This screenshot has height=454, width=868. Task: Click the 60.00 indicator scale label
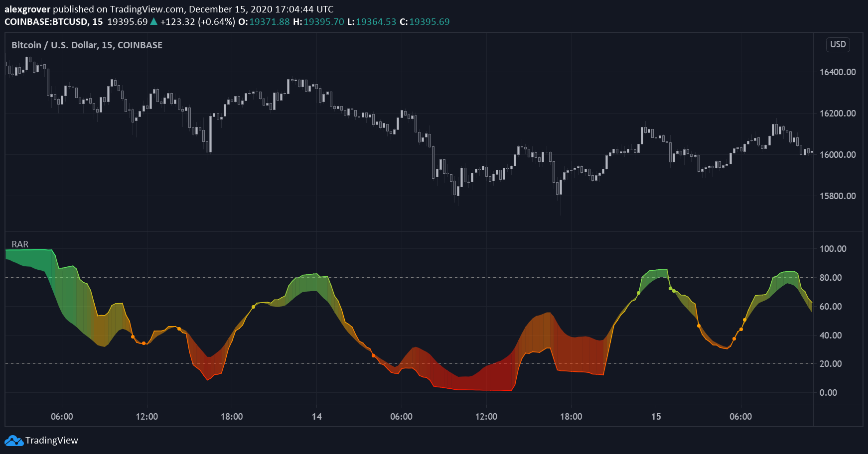(x=831, y=307)
